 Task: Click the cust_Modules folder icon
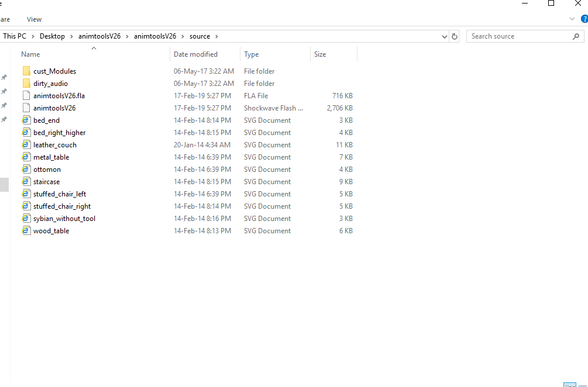(x=26, y=71)
